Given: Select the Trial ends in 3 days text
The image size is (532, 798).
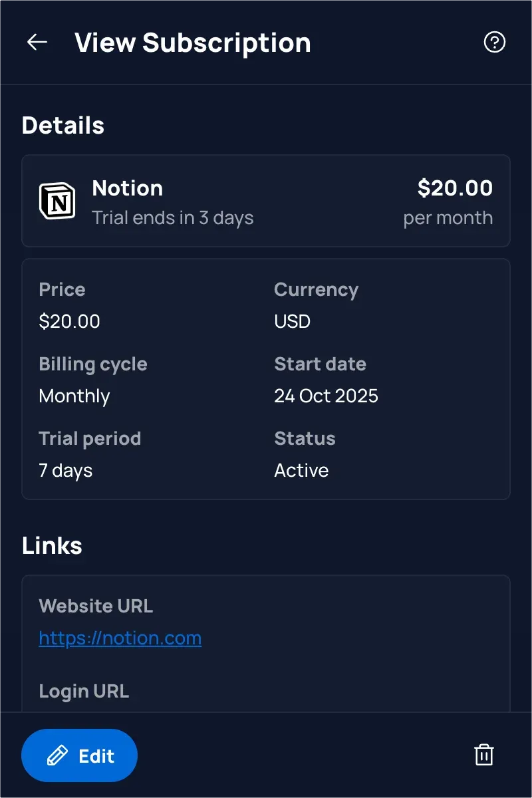Looking at the screenshot, I should coord(174,217).
